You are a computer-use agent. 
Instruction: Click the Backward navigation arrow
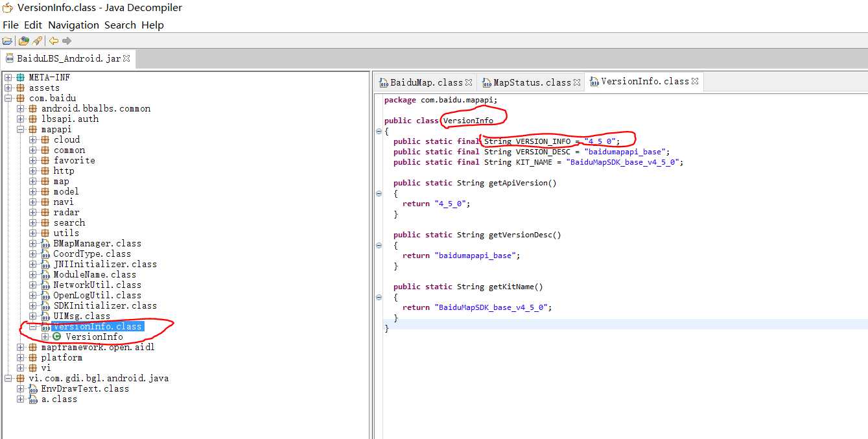pyautogui.click(x=53, y=41)
